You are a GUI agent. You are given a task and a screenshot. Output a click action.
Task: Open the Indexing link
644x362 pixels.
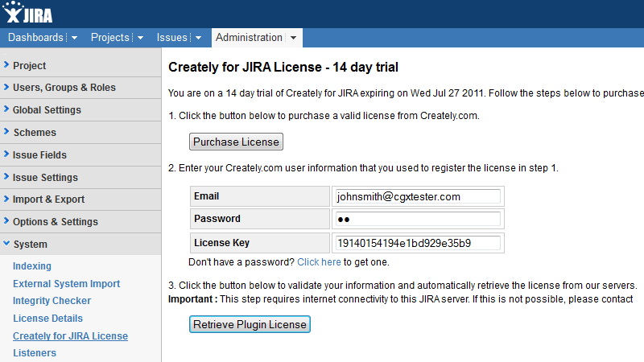tap(32, 266)
